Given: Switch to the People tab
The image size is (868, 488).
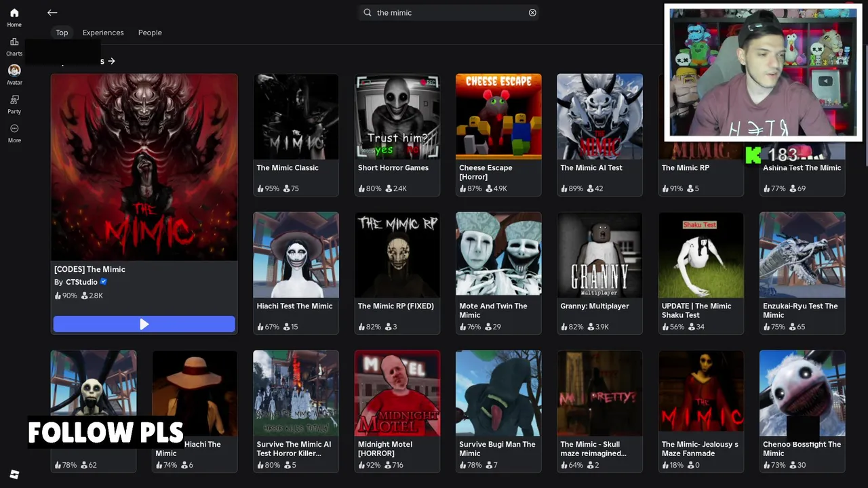Looking at the screenshot, I should coord(150,33).
